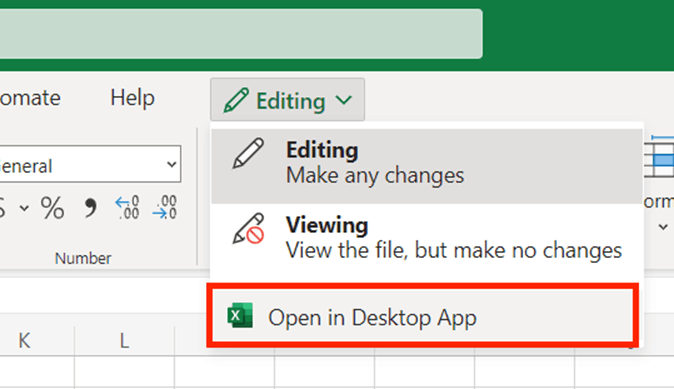Click the pencil icon in the Editing mode button

(236, 100)
